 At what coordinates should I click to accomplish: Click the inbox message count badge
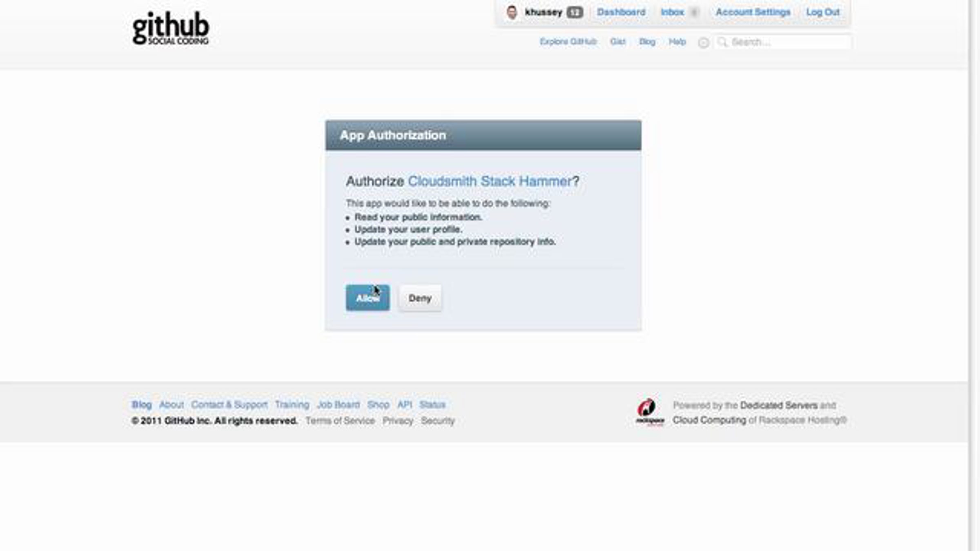693,12
